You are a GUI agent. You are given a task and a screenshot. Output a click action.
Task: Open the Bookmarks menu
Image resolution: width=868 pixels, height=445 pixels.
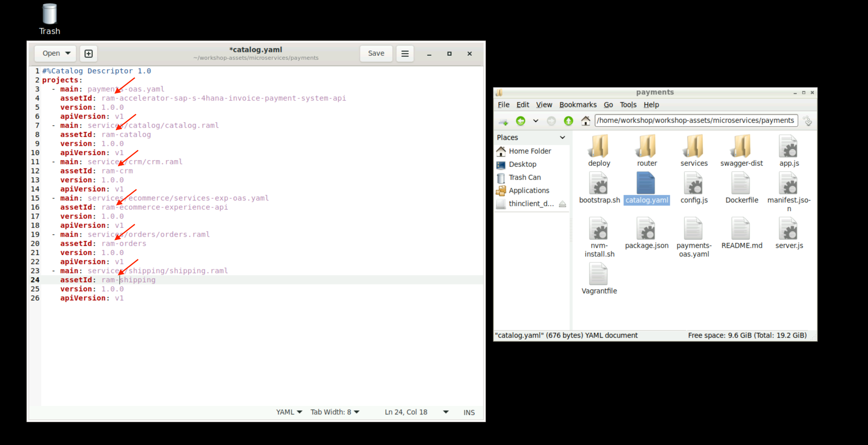(578, 105)
